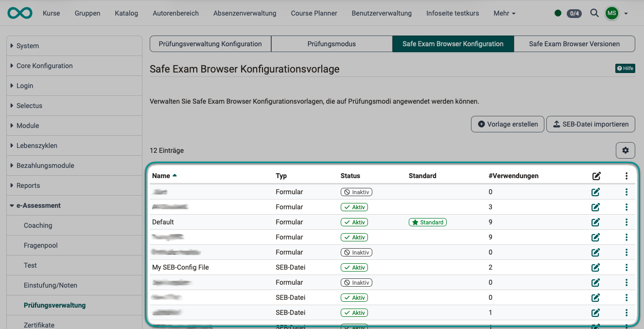Click the green availability status dot

[558, 13]
